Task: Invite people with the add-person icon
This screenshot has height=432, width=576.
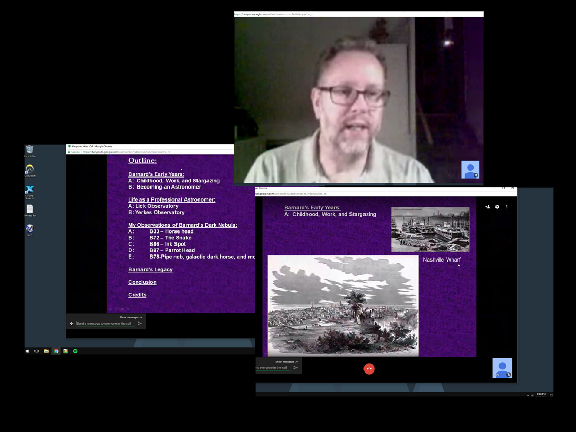Action: (x=488, y=207)
